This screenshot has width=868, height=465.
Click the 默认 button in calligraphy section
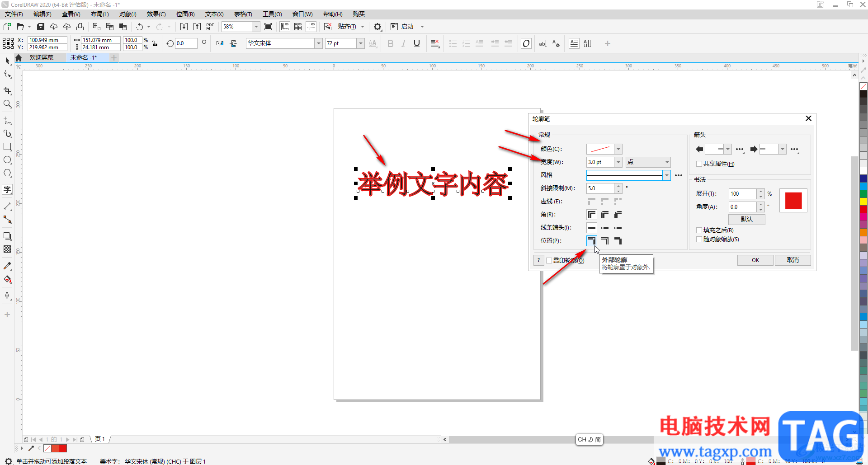pyautogui.click(x=747, y=219)
